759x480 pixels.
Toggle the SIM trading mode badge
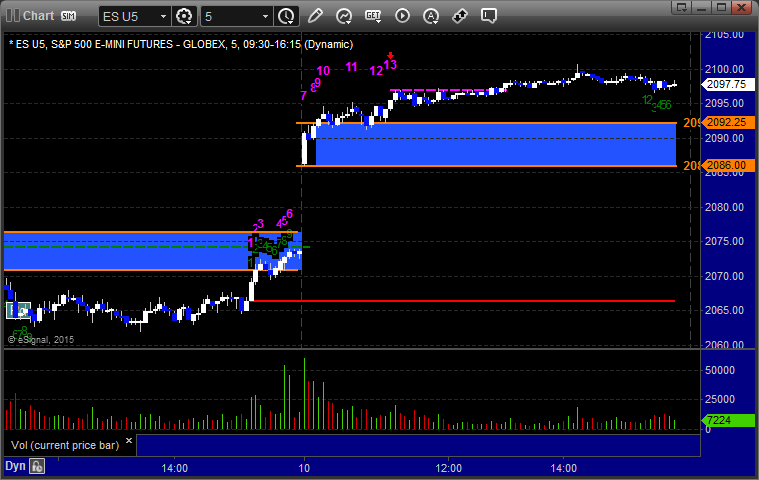(x=68, y=16)
